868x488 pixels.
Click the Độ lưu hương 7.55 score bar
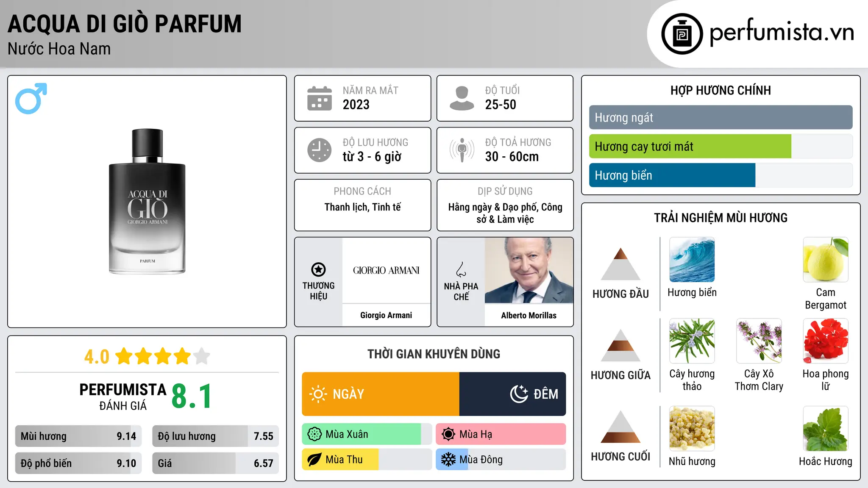(215, 436)
